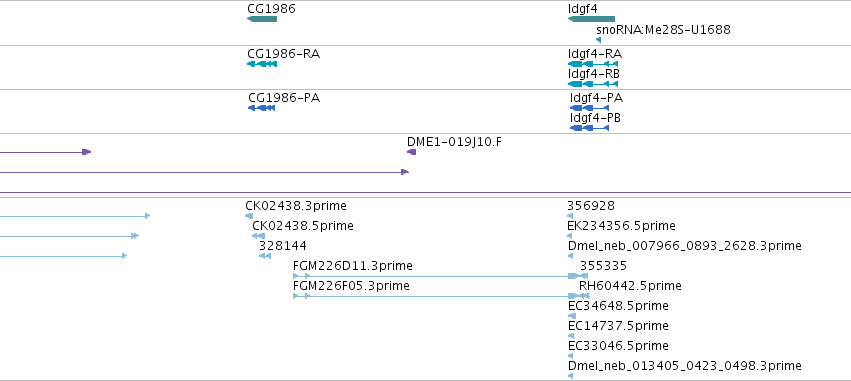Screen dimensions: 851x381
Task: Open the EC34648.5prime feature label
Action: 618,306
